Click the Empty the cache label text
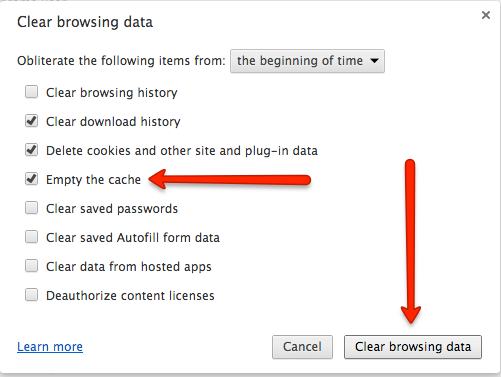Screen dimensions: 501x377 (93, 180)
